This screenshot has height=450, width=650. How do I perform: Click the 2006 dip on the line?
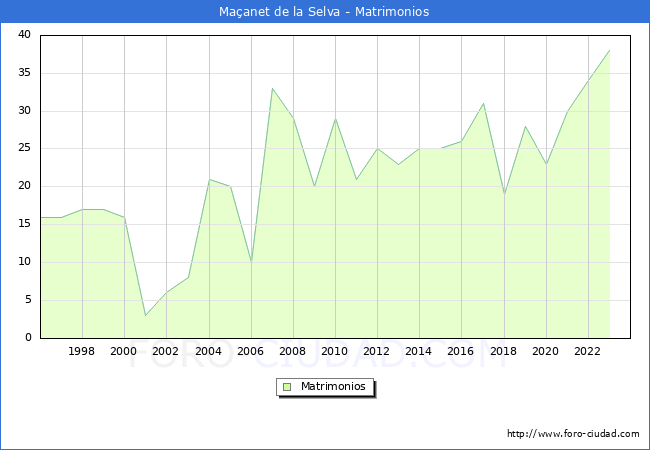[x=251, y=262]
